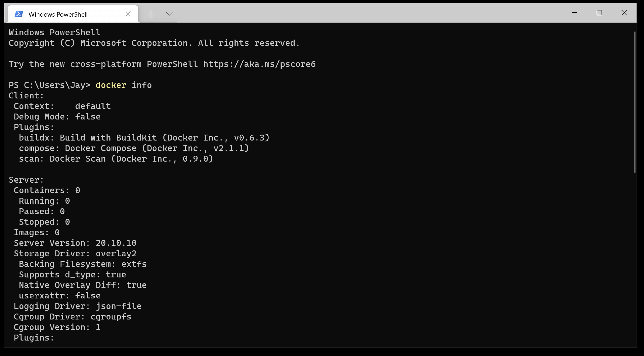The image size is (644, 356).
Task: Minimize the terminal window
Action: tap(574, 13)
